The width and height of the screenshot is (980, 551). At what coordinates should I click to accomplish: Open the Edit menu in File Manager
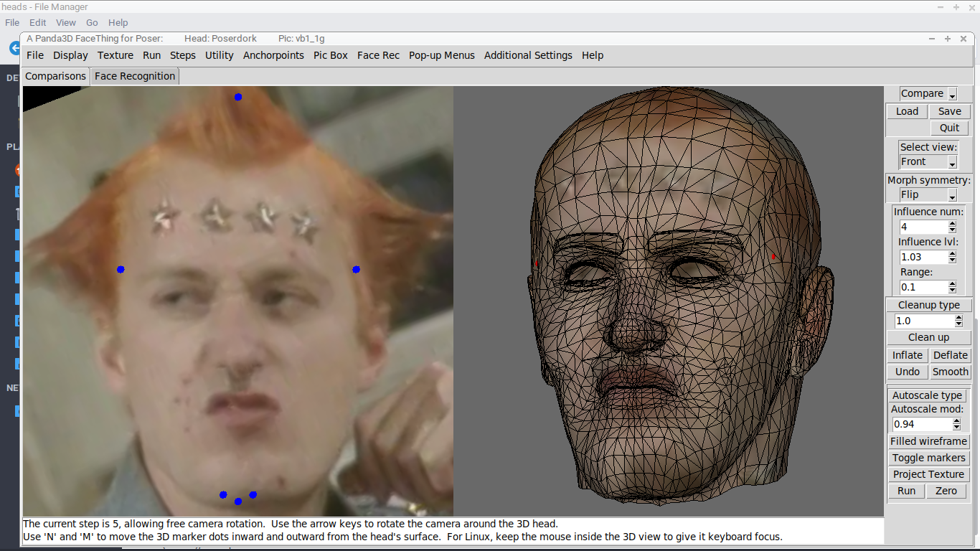tap(38, 23)
